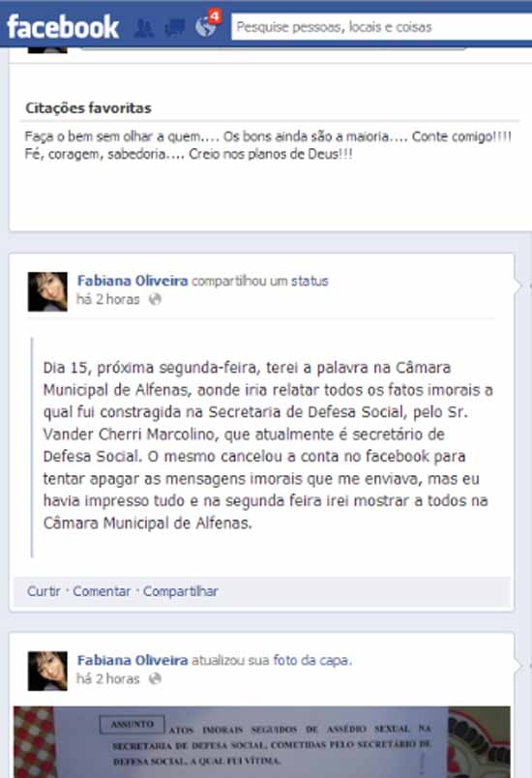This screenshot has width=532, height=778.
Task: Click the globe privacy icon on shared status post
Action: [x=155, y=299]
